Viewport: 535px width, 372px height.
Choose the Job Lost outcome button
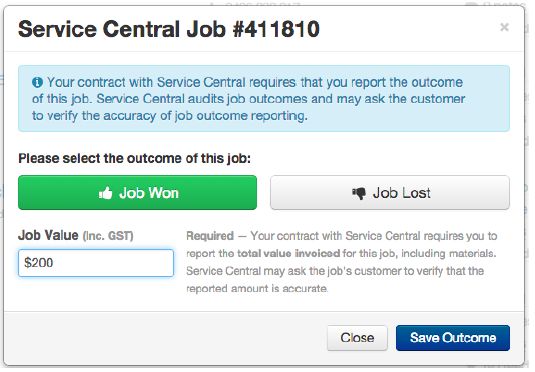coord(390,192)
